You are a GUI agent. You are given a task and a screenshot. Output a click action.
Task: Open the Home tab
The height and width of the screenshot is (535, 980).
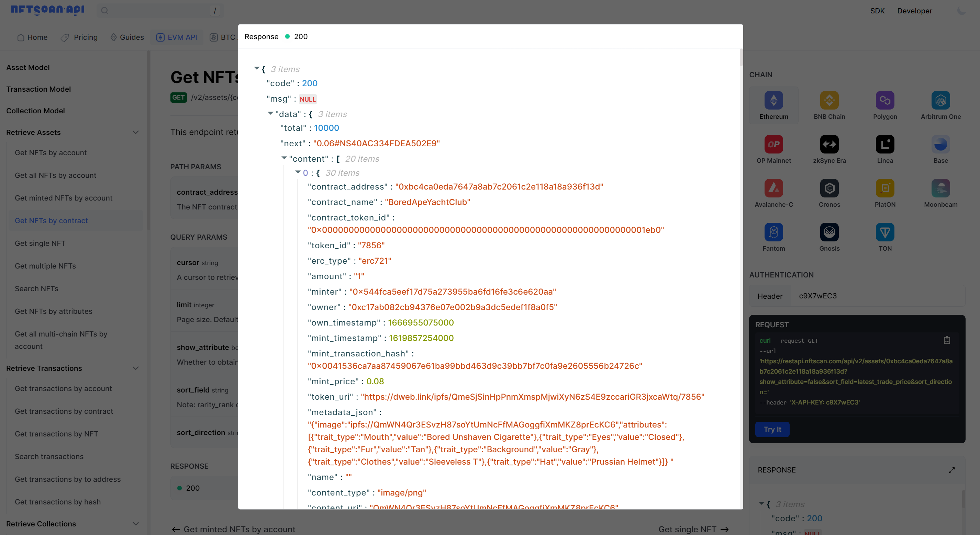coord(32,37)
